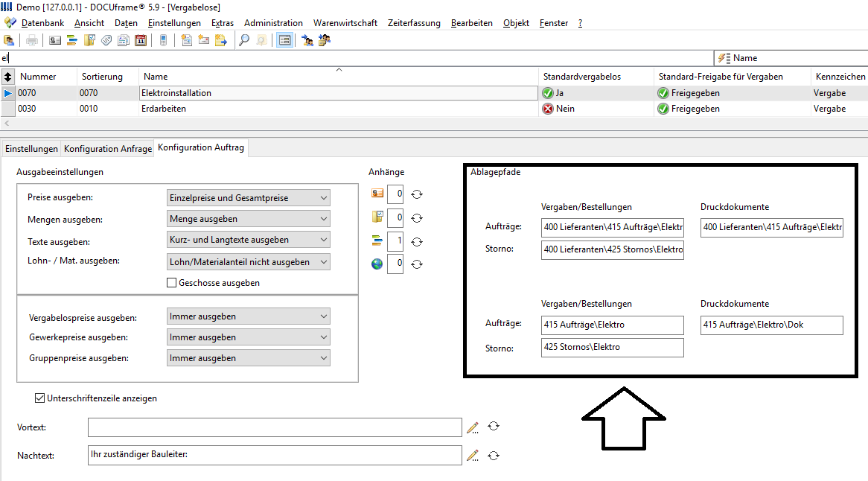The height and width of the screenshot is (481, 868).
Task: Uncheck 'Unterschriftenzeile anzeigen'
Action: tap(40, 398)
